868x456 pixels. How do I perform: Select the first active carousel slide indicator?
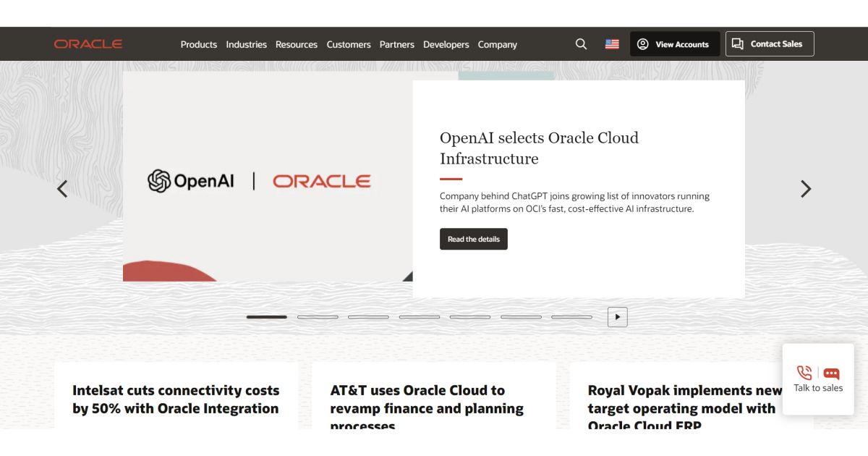click(266, 317)
